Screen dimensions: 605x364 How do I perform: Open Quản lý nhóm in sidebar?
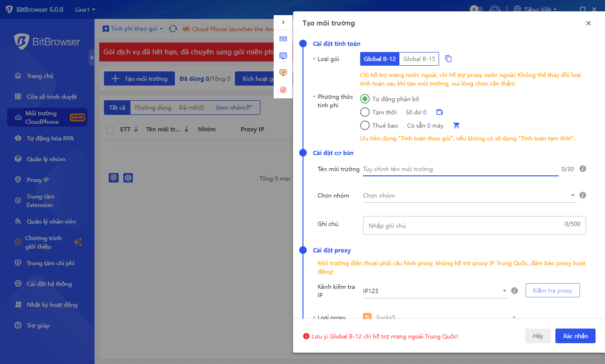(47, 159)
